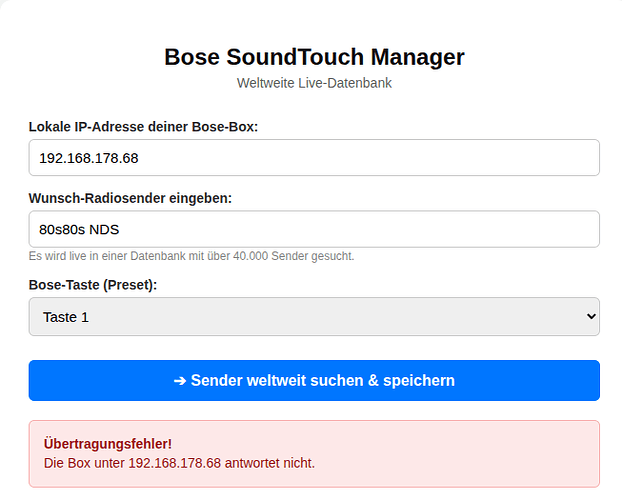
Task: Click the hint about 40.000 Sender database
Action: tap(191, 256)
